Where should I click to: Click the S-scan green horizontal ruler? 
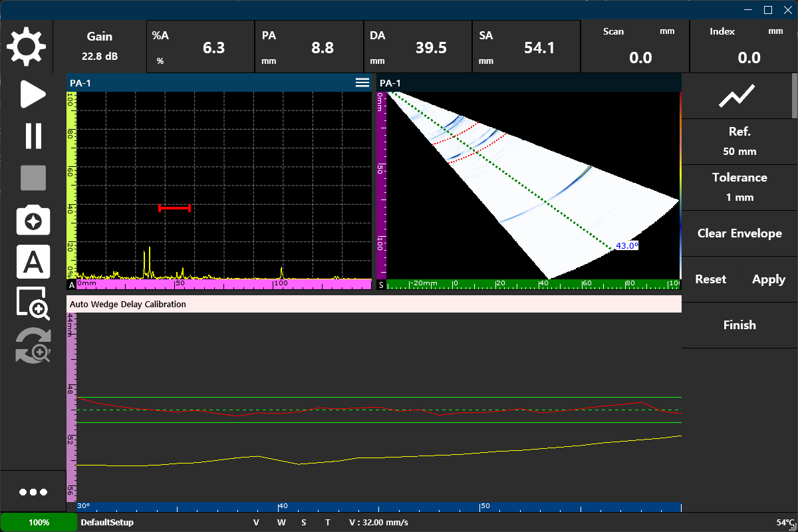(x=534, y=283)
